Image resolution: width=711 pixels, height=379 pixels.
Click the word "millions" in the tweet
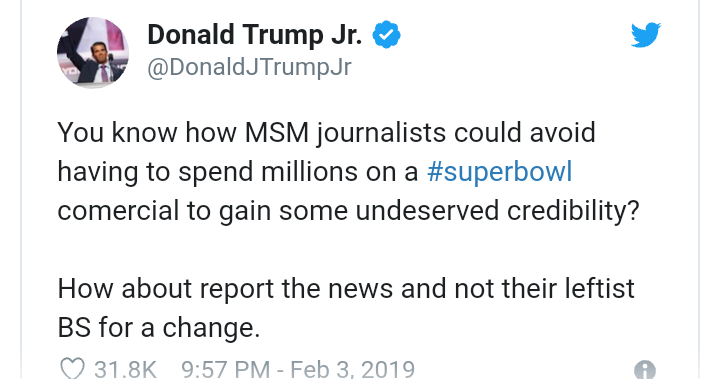click(x=309, y=172)
